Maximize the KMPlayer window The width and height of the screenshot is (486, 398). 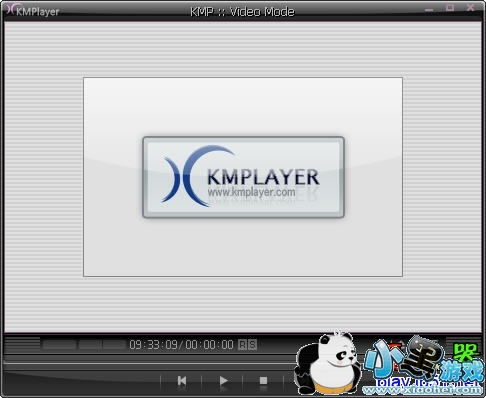[450, 8]
